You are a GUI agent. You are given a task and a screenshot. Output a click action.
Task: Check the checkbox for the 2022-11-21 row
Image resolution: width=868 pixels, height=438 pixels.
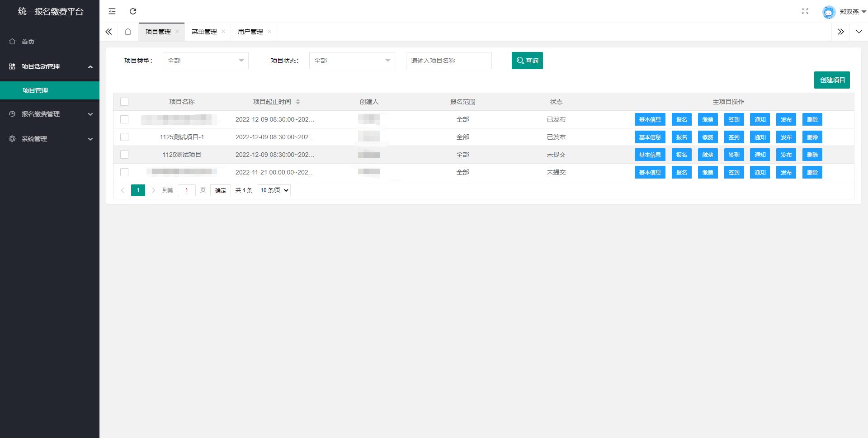pyautogui.click(x=124, y=172)
